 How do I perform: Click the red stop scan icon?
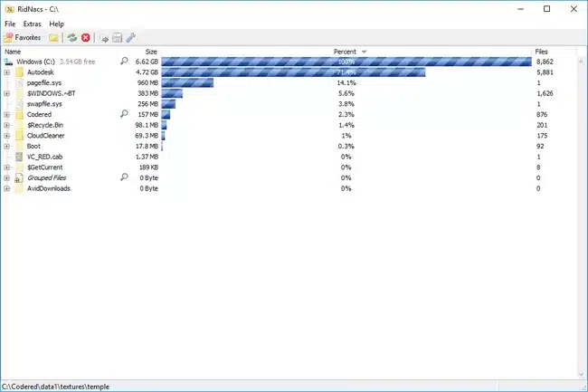[86, 37]
